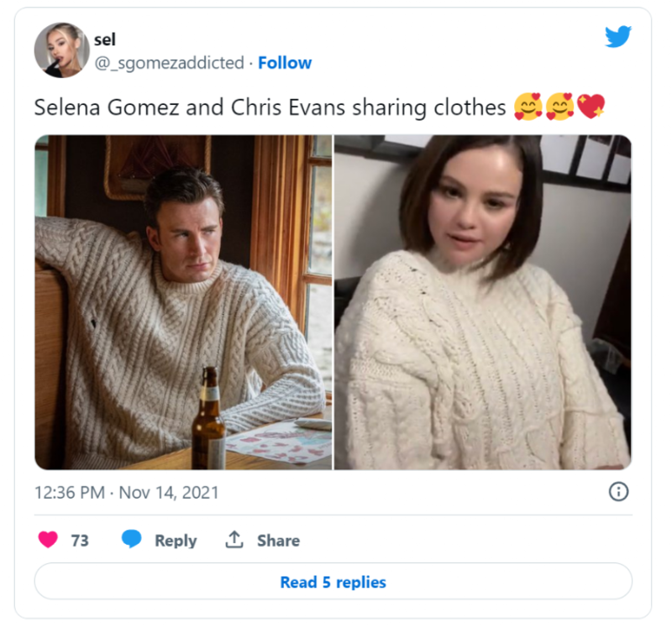Open the left photo with beer bottle
Image resolution: width=672 pixels, height=628 pixels.
click(x=183, y=302)
